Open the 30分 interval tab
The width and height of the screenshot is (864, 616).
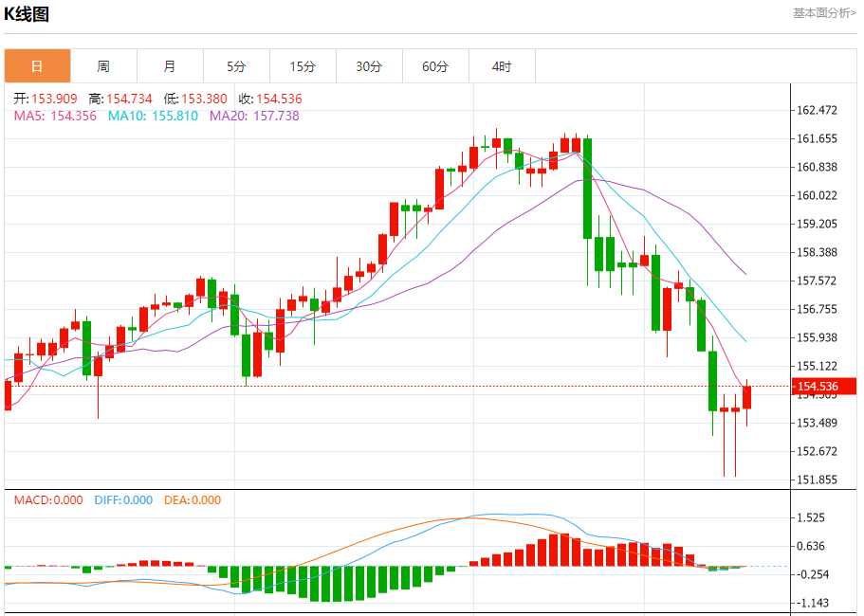(x=369, y=66)
